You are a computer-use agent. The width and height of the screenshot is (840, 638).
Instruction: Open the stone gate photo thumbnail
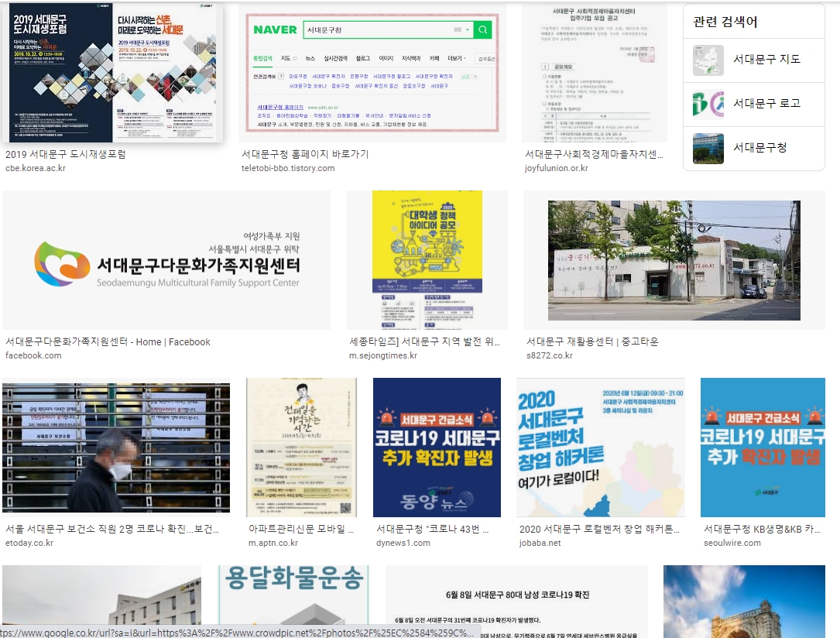(x=744, y=601)
